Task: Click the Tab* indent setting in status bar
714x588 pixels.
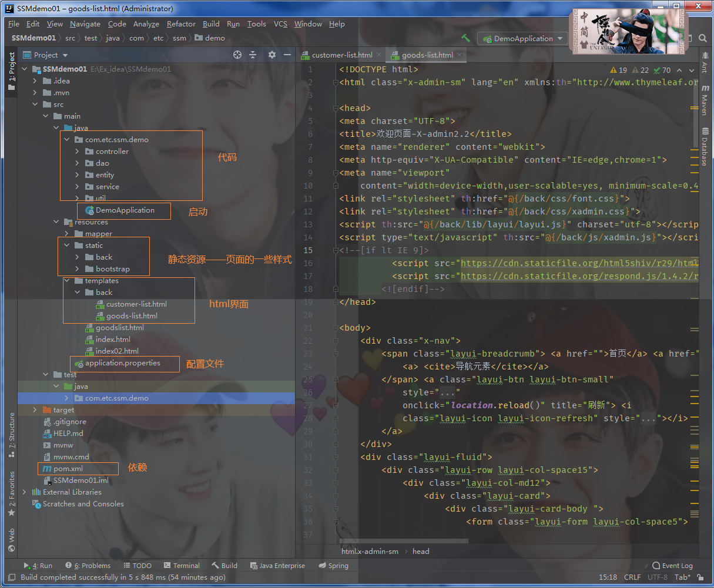Action: [682, 577]
